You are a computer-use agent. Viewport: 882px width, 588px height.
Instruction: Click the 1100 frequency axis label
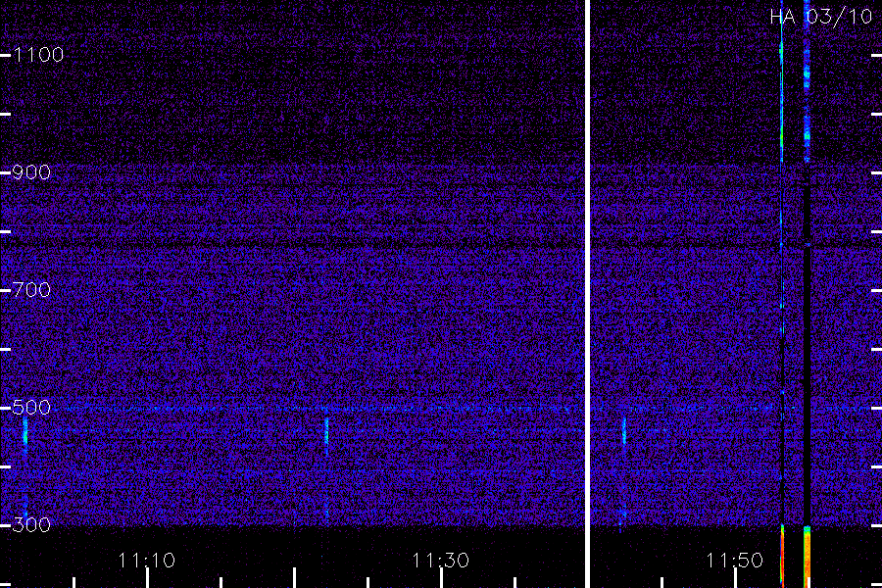pyautogui.click(x=38, y=55)
